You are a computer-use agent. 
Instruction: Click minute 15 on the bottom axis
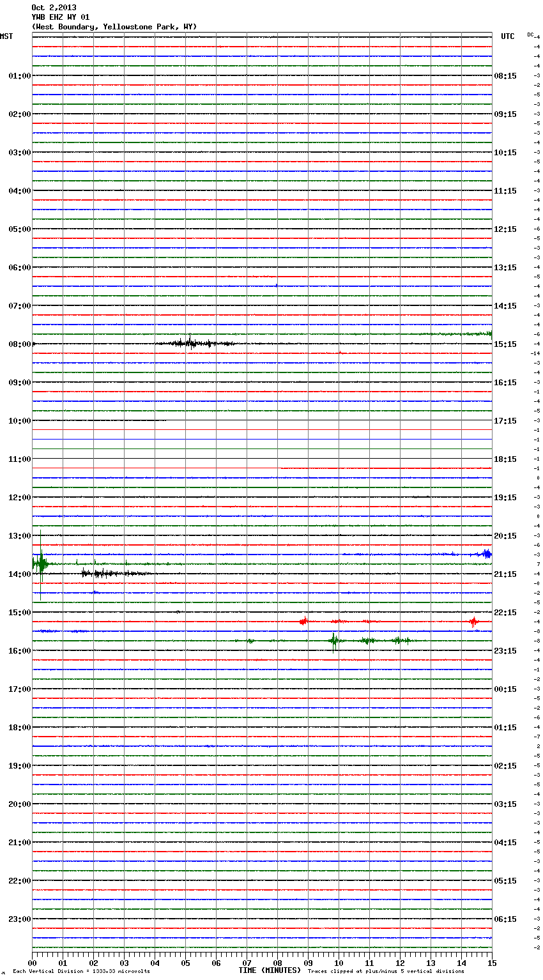point(492,963)
